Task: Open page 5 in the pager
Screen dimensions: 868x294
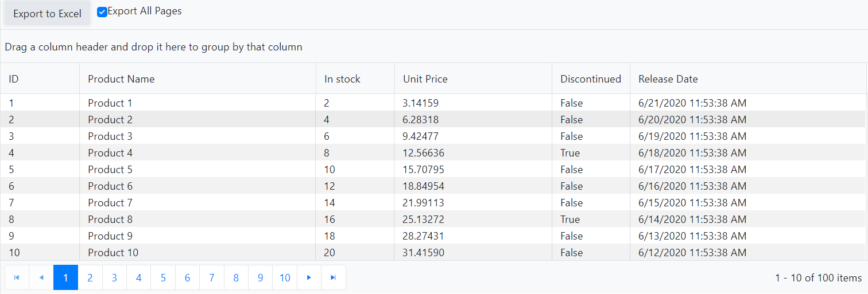Action: pos(163,277)
